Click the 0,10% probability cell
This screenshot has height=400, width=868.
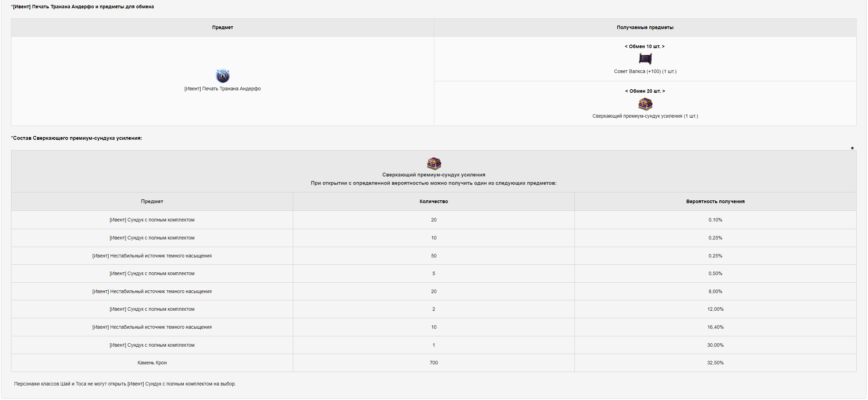pos(715,220)
